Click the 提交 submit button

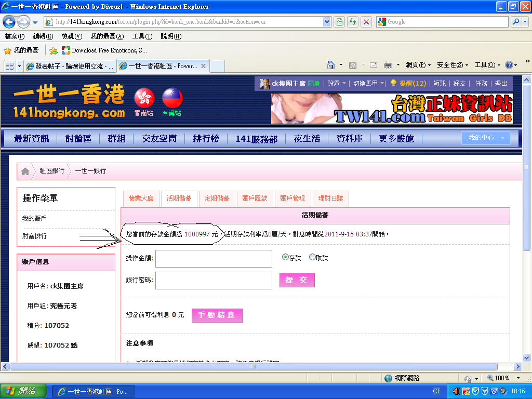[297, 280]
